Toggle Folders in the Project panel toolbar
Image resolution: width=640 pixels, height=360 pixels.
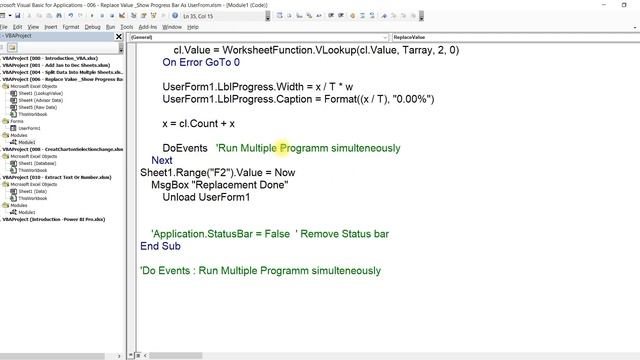[12, 48]
